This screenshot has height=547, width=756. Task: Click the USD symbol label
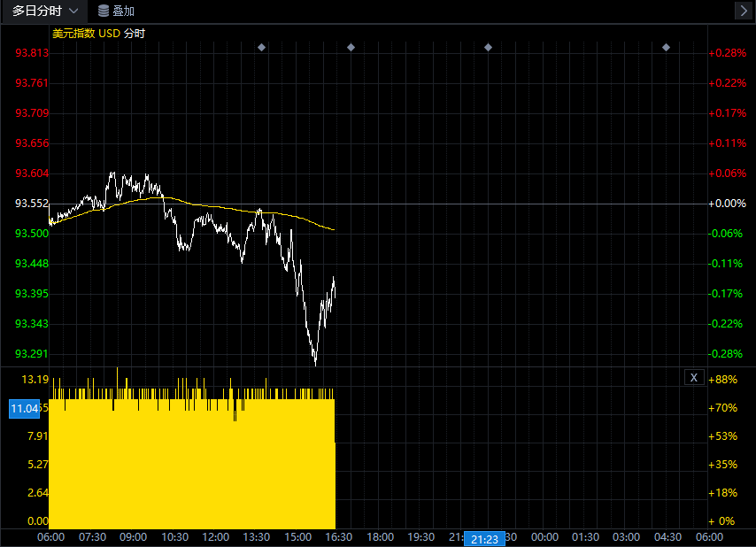pyautogui.click(x=109, y=34)
